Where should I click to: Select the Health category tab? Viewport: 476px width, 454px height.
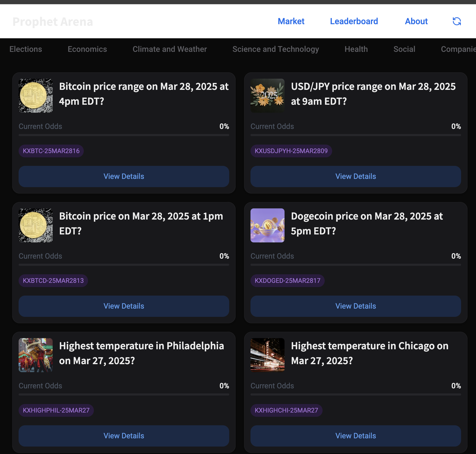pyautogui.click(x=356, y=49)
